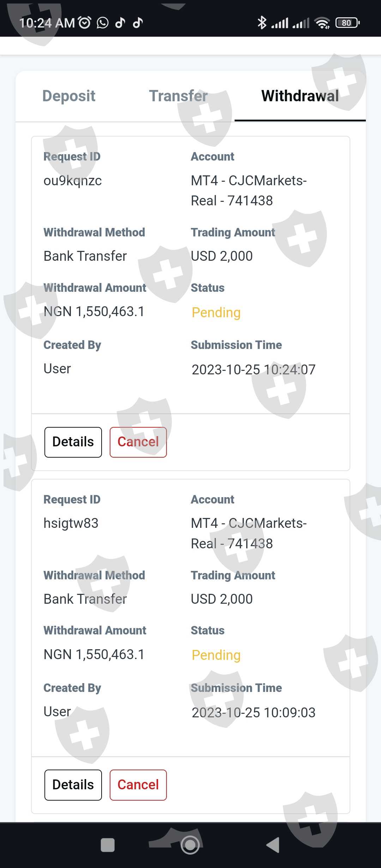Open Details for request hsigtw83
Image resolution: width=381 pixels, height=868 pixels.
coord(73,785)
